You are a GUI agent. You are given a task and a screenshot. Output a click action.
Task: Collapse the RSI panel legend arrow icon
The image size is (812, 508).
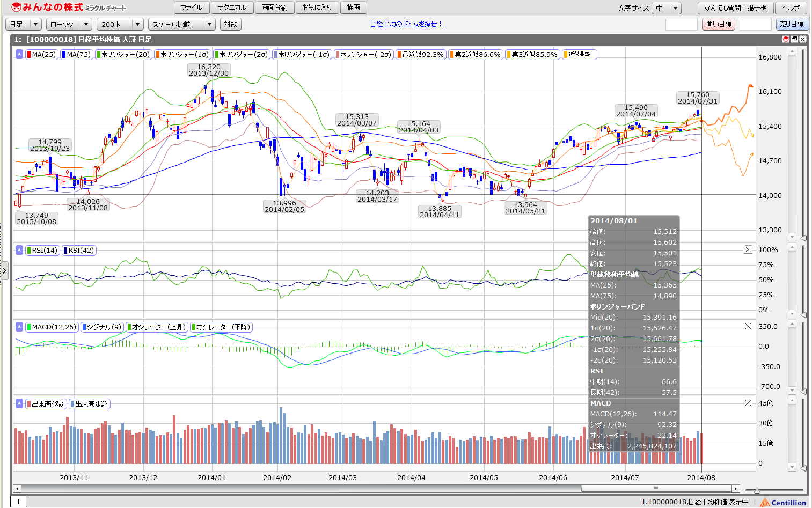pos(19,250)
